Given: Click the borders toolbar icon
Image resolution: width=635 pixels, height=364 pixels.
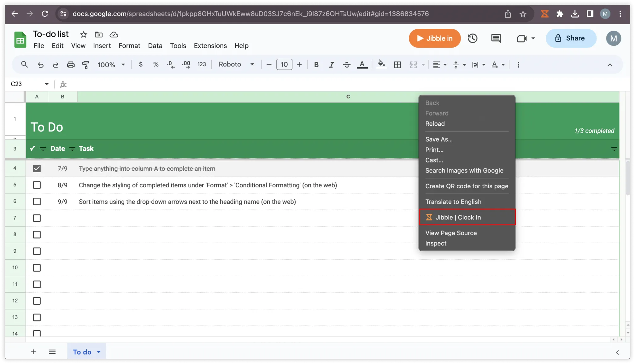Looking at the screenshot, I should [397, 65].
